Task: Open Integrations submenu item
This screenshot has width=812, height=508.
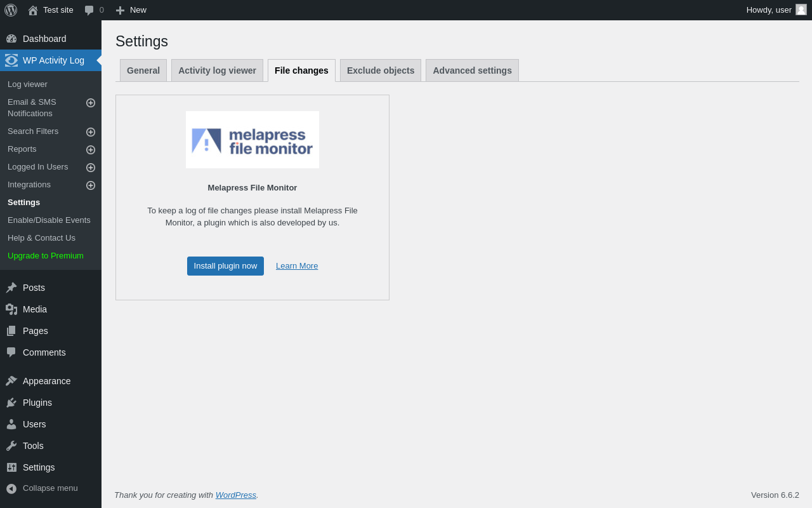Action: (x=29, y=185)
